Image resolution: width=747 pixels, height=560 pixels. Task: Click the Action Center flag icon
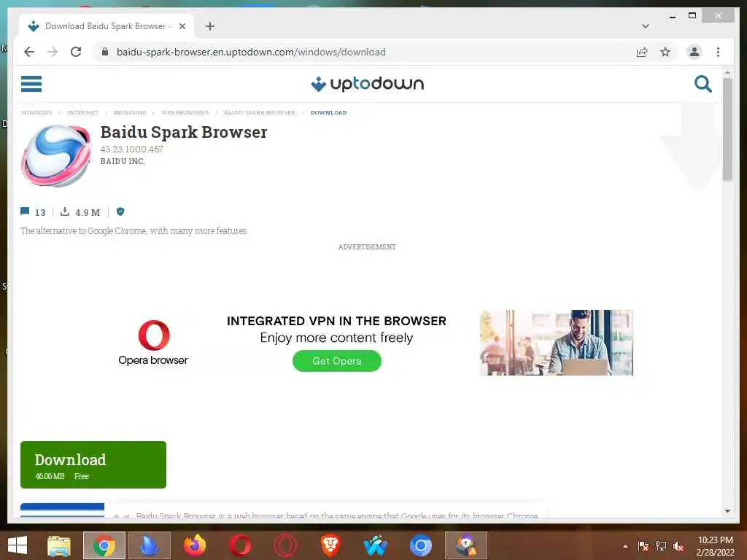(x=643, y=546)
